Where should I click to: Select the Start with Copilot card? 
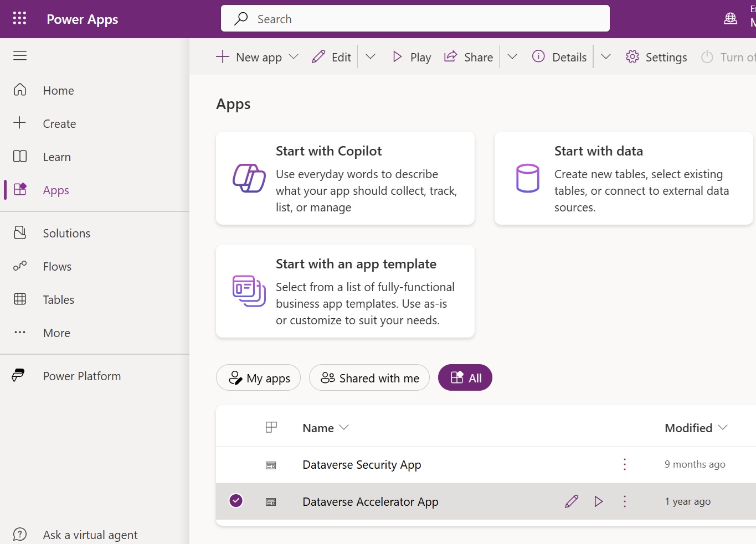pos(345,178)
